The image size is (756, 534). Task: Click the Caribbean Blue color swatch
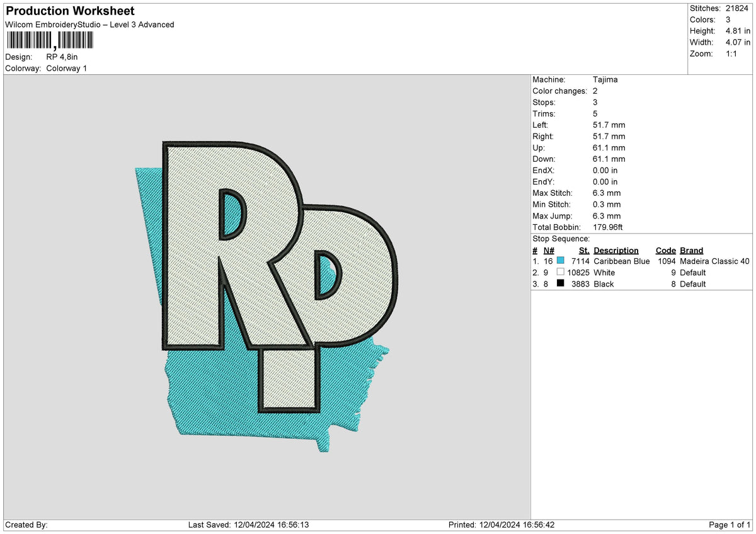coord(560,261)
